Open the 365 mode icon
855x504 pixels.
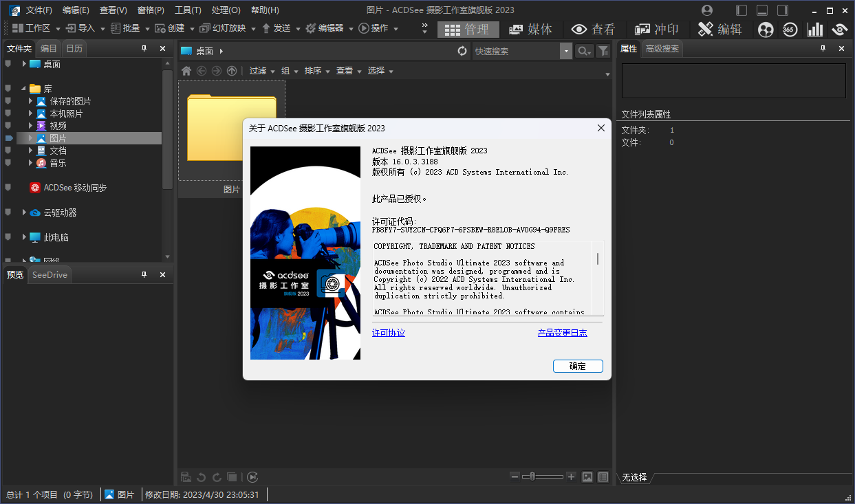[x=790, y=29]
